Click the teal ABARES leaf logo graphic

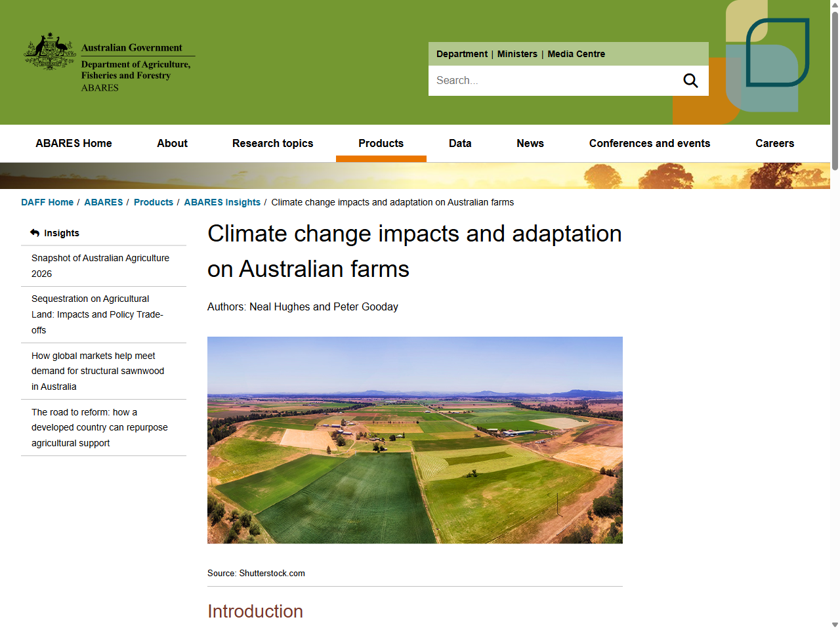point(776,52)
